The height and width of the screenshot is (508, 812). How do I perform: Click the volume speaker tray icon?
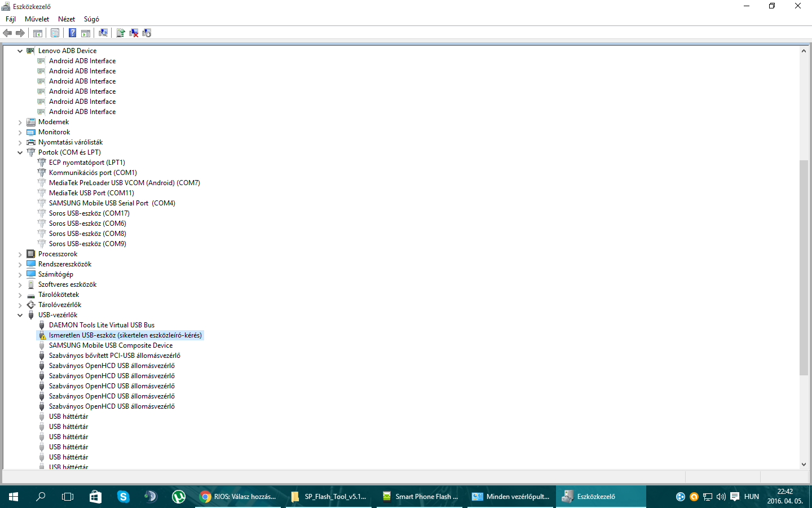point(721,497)
